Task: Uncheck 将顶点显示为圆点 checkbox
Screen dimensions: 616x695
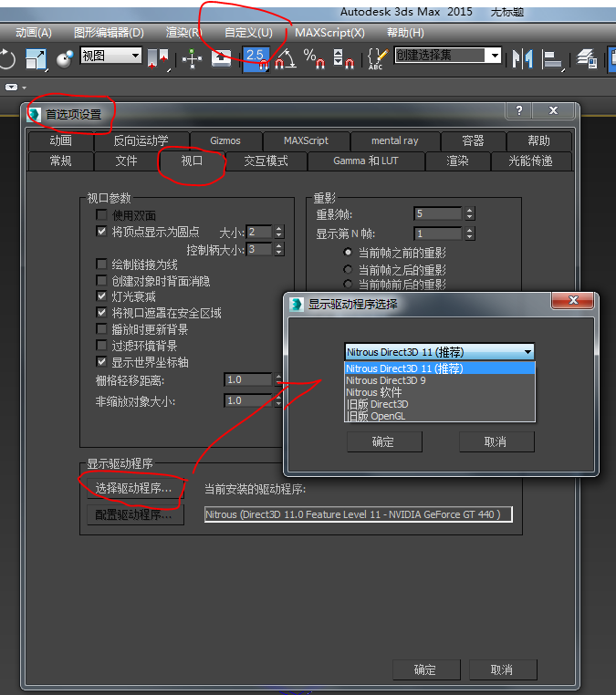Action: click(101, 232)
